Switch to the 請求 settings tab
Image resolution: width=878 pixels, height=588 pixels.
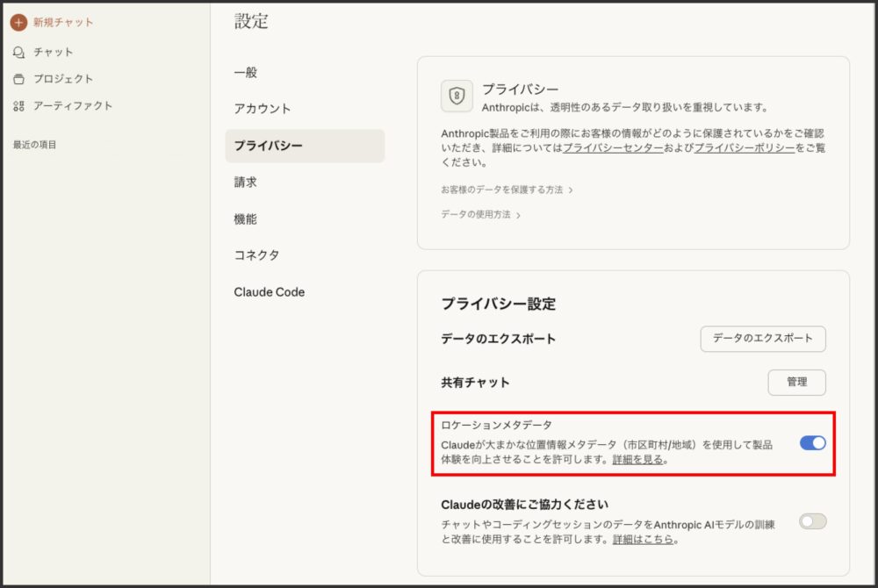point(246,183)
